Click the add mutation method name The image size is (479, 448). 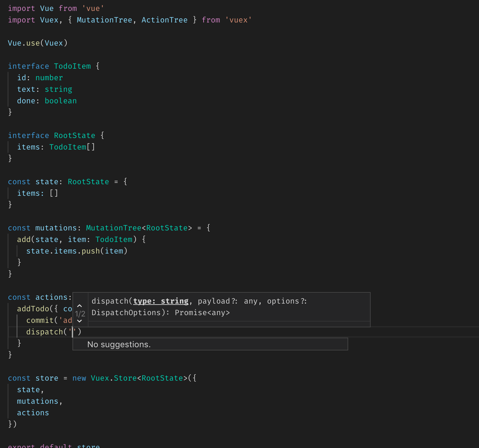(24, 239)
